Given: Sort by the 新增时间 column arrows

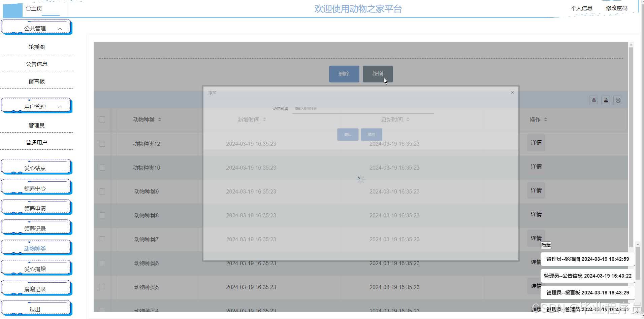Looking at the screenshot, I should 264,119.
